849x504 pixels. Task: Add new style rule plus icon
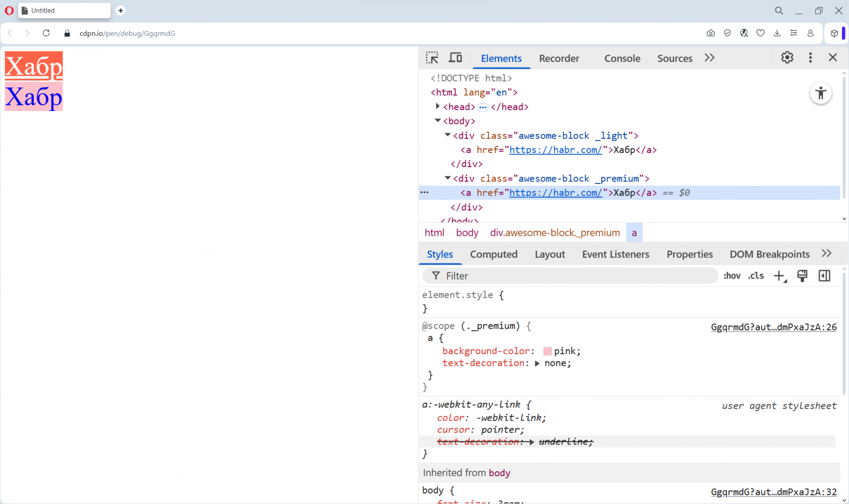coord(780,276)
